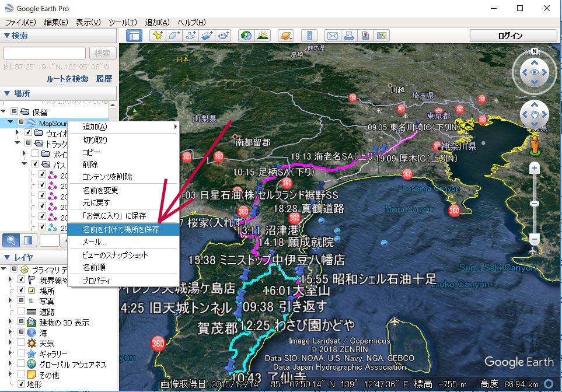Expand 建物の 3D 表示 layer
This screenshot has height=392, width=562.
(10, 321)
